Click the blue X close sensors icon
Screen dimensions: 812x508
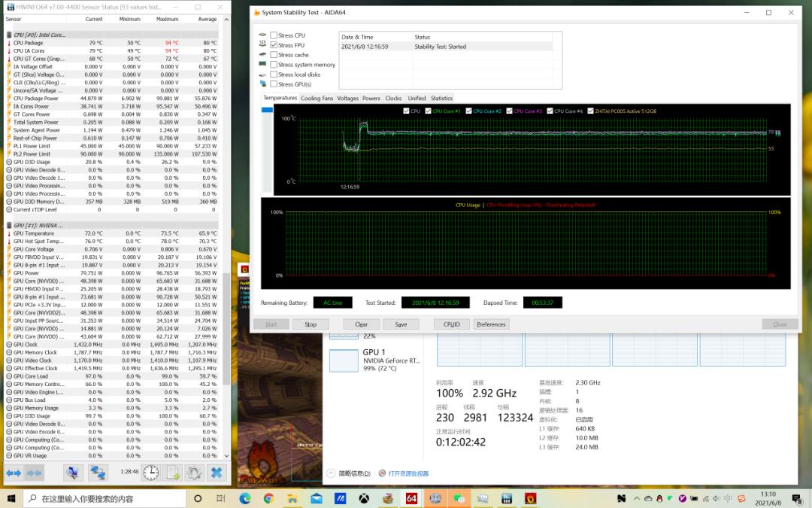click(x=217, y=473)
